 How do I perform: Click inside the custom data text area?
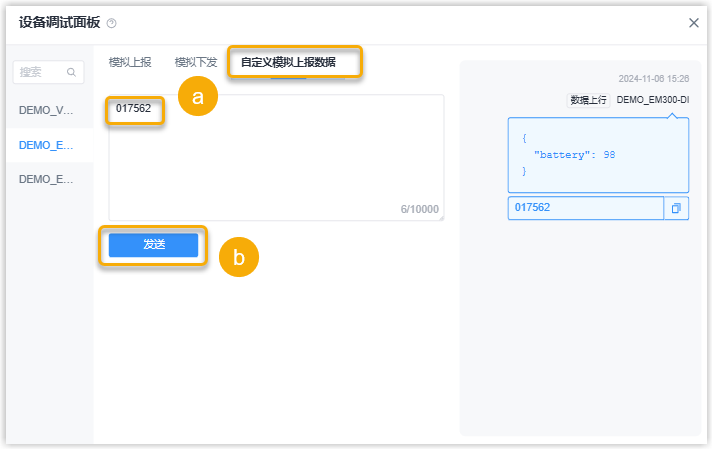275,160
